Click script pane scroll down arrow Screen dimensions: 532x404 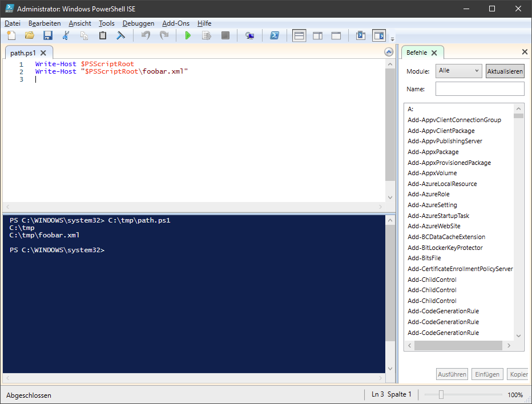[390, 197]
